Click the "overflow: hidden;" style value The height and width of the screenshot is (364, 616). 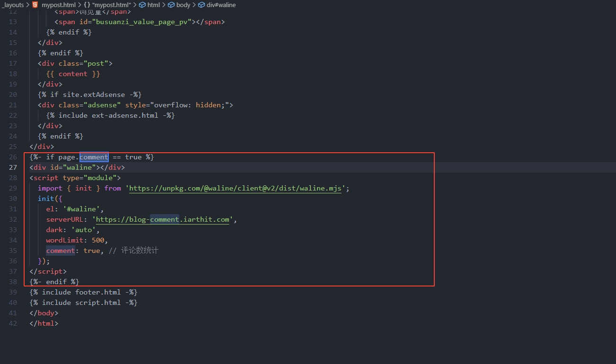(x=190, y=105)
